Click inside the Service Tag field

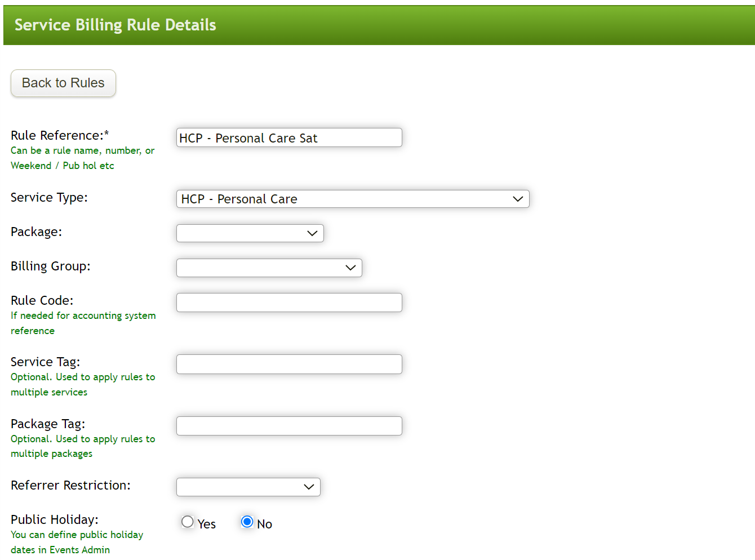pos(288,364)
